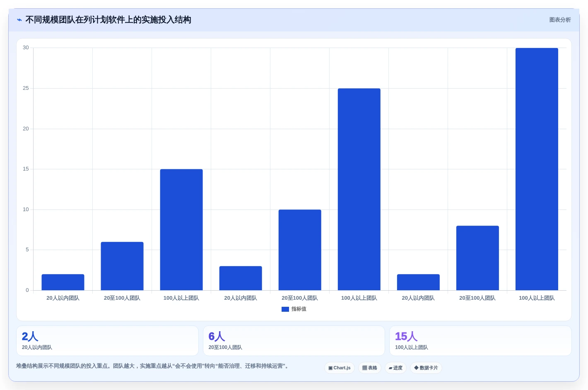The height and width of the screenshot is (390, 588).
Task: Click the y-axis label 30
Action: (x=26, y=48)
